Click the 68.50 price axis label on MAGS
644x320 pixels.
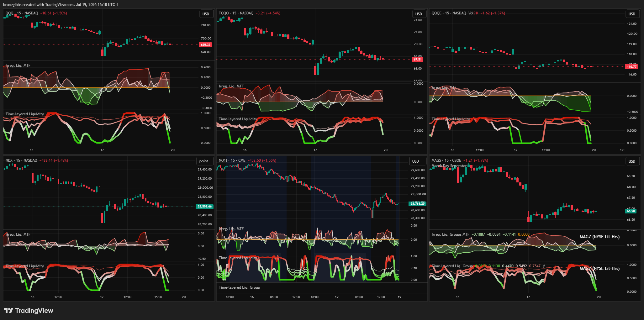pyautogui.click(x=631, y=176)
